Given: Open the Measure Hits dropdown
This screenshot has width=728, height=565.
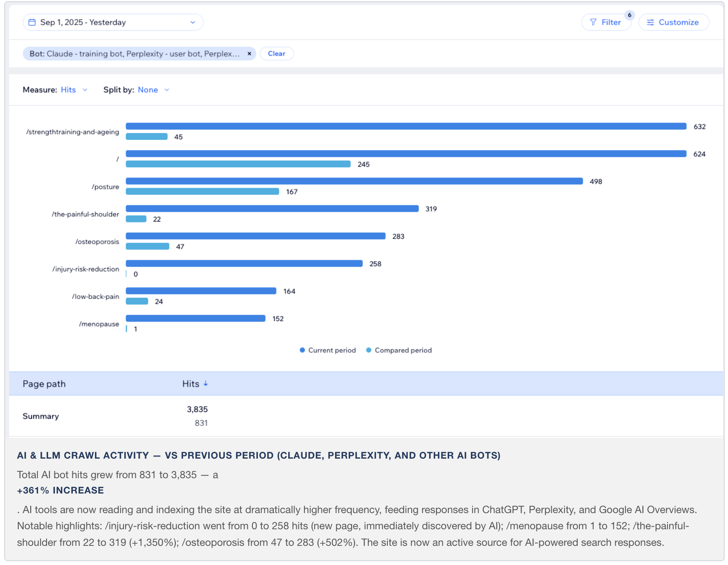Looking at the screenshot, I should (74, 90).
